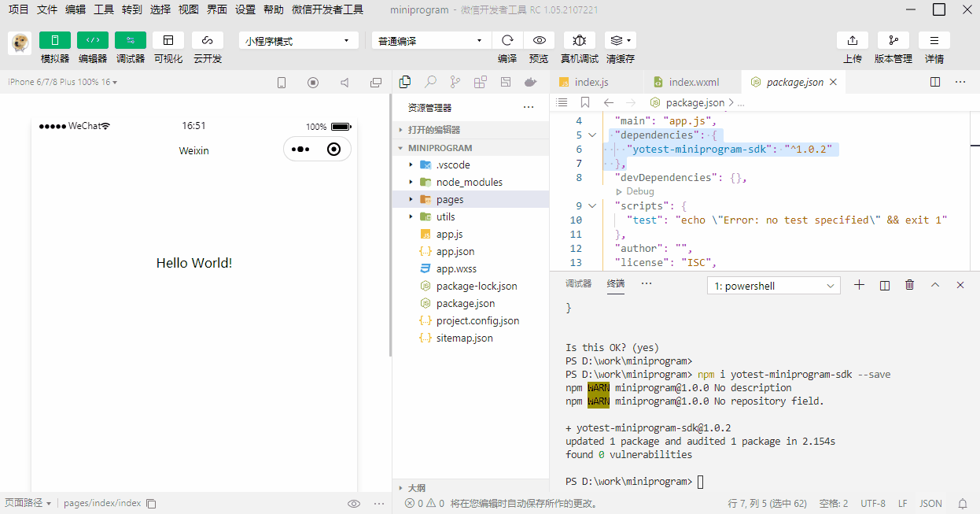Viewport: 980px width, 514px height.
Task: Expand the utils folder
Action: pos(470,216)
